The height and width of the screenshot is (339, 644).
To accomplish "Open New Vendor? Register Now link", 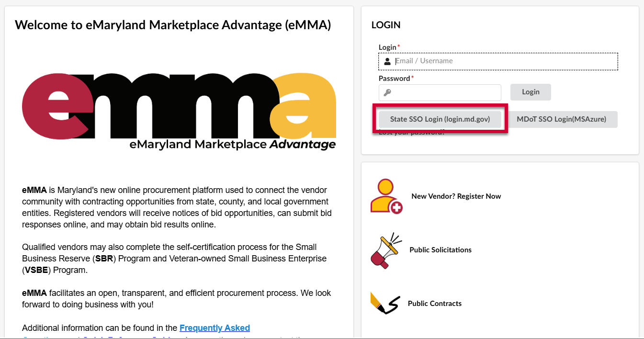I will tap(456, 196).
